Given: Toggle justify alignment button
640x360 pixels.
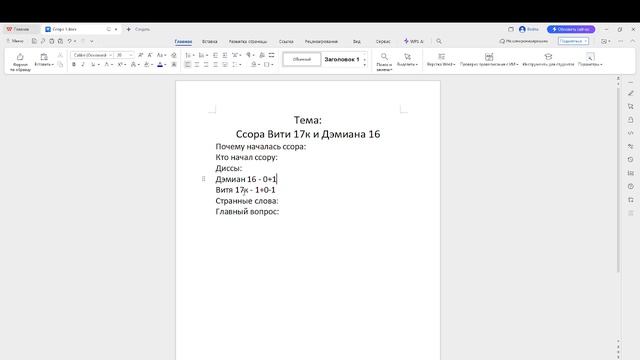Looking at the screenshot, I should [216, 64].
